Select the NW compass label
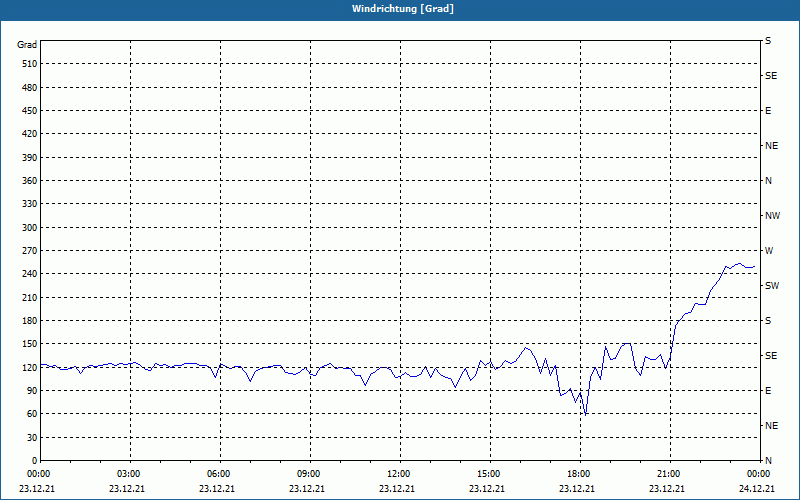 (x=772, y=216)
